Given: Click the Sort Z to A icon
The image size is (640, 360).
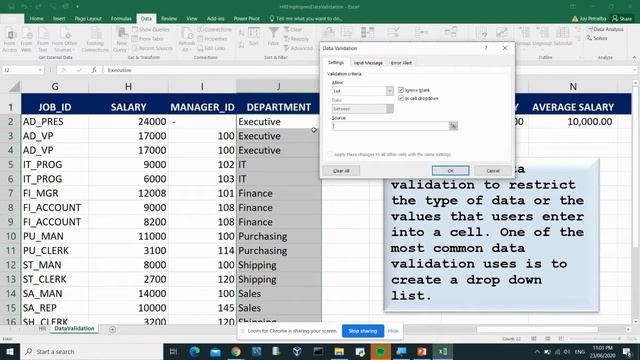Looking at the screenshot, I should tap(241, 44).
